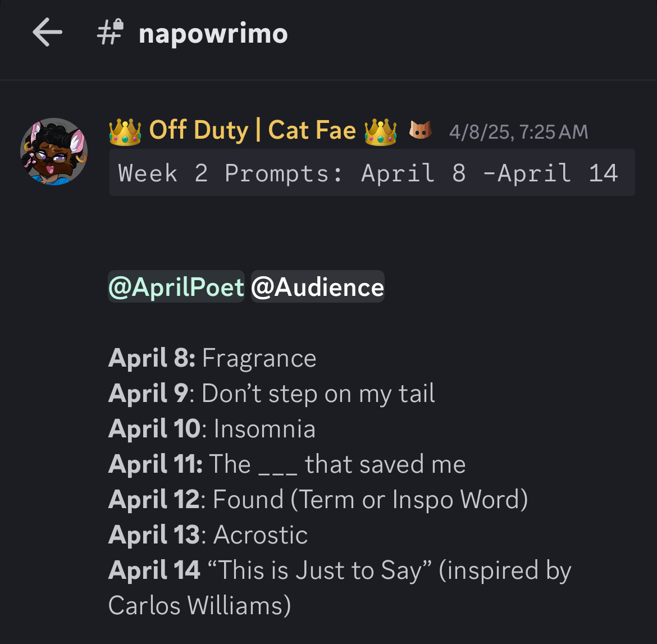Open the message author's avatar

(x=54, y=152)
